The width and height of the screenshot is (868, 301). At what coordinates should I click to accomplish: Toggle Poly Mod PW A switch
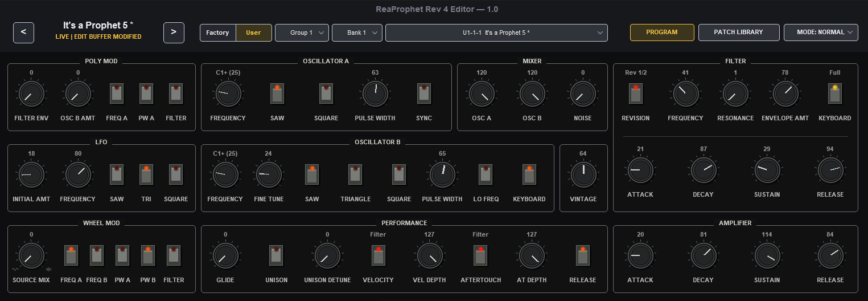(146, 93)
